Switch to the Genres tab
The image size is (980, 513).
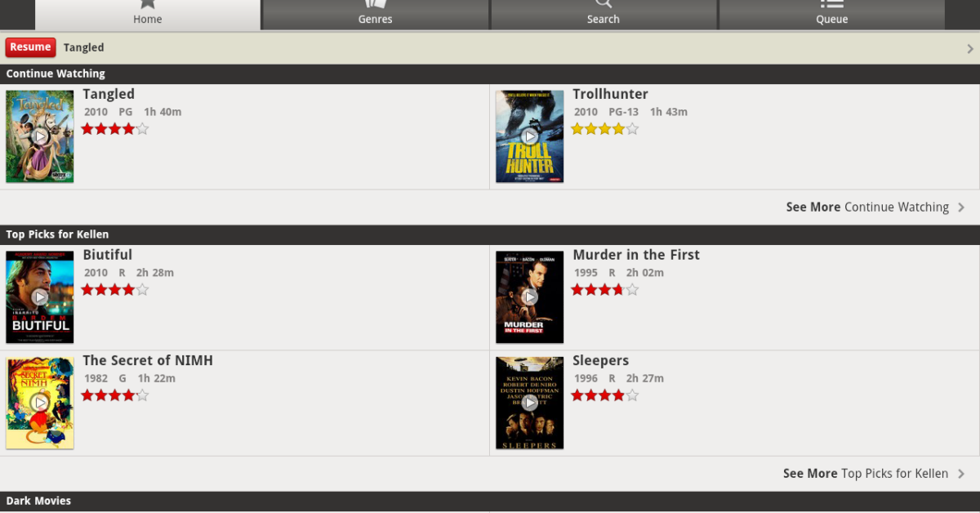click(x=376, y=15)
